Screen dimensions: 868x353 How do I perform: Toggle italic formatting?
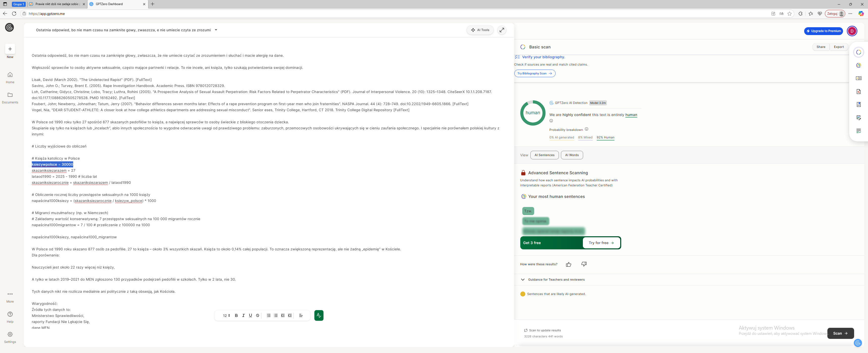pos(243,316)
